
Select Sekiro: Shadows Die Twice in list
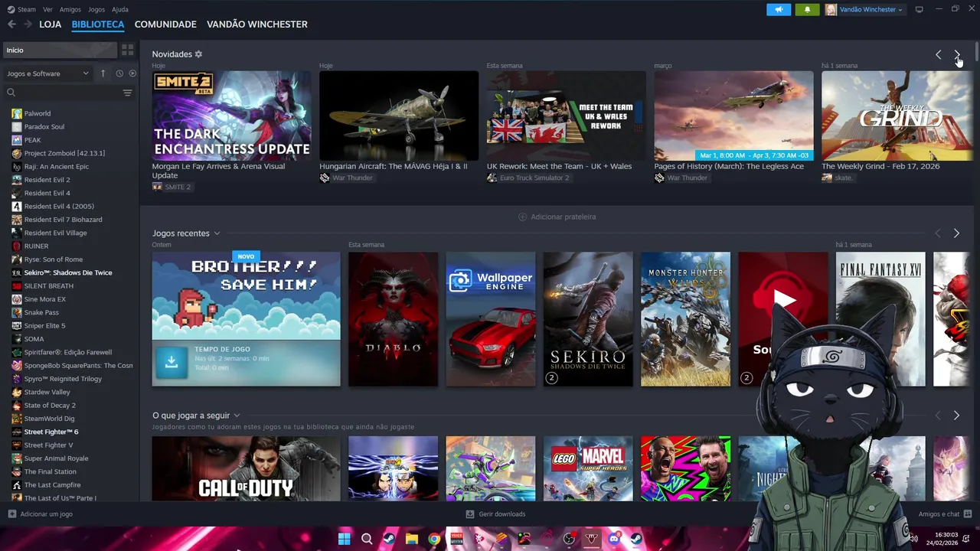pos(68,272)
